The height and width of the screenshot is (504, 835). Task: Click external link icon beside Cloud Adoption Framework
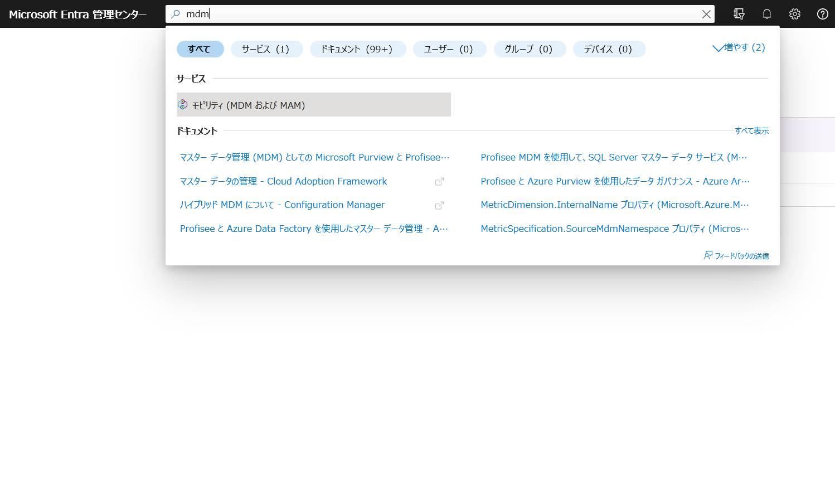point(439,182)
